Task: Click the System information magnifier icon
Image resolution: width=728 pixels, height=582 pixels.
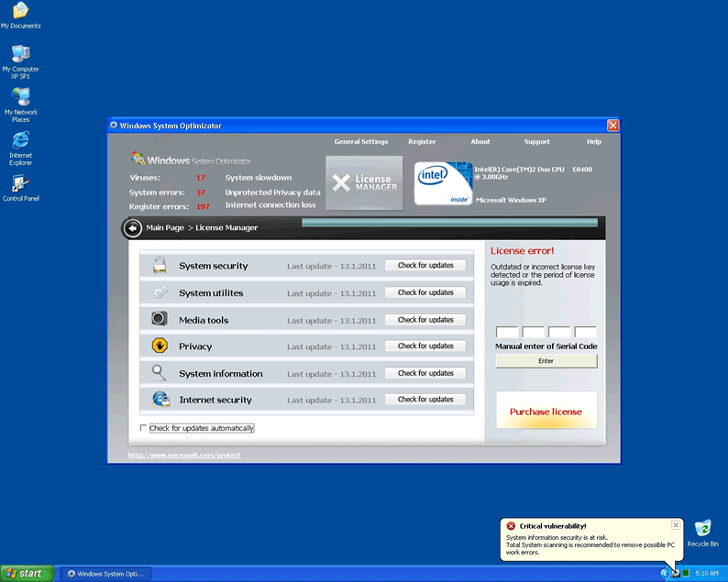Action: (160, 373)
